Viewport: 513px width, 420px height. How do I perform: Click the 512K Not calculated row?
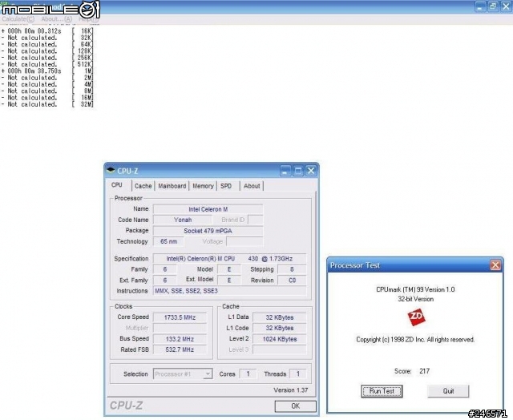pyautogui.click(x=47, y=64)
